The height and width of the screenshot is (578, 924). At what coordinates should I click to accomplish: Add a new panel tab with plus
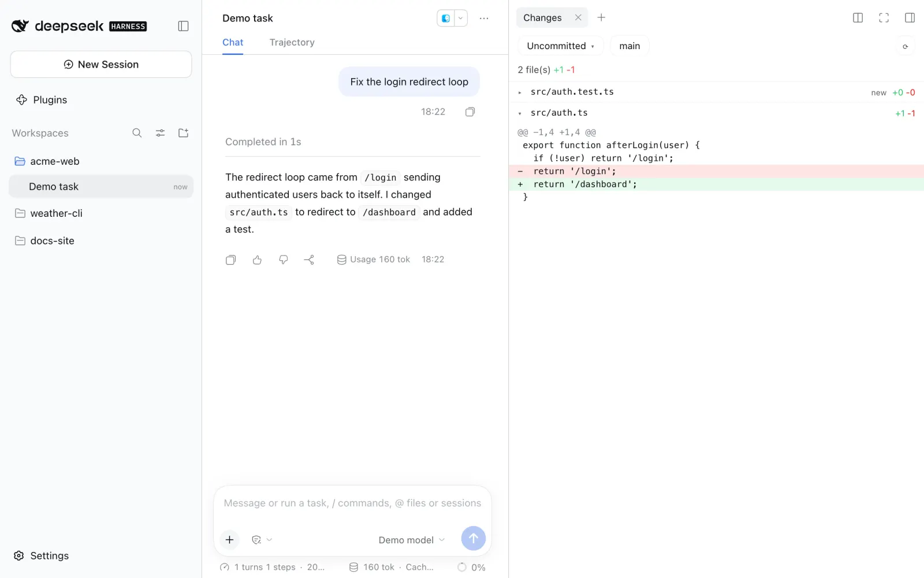[601, 17]
